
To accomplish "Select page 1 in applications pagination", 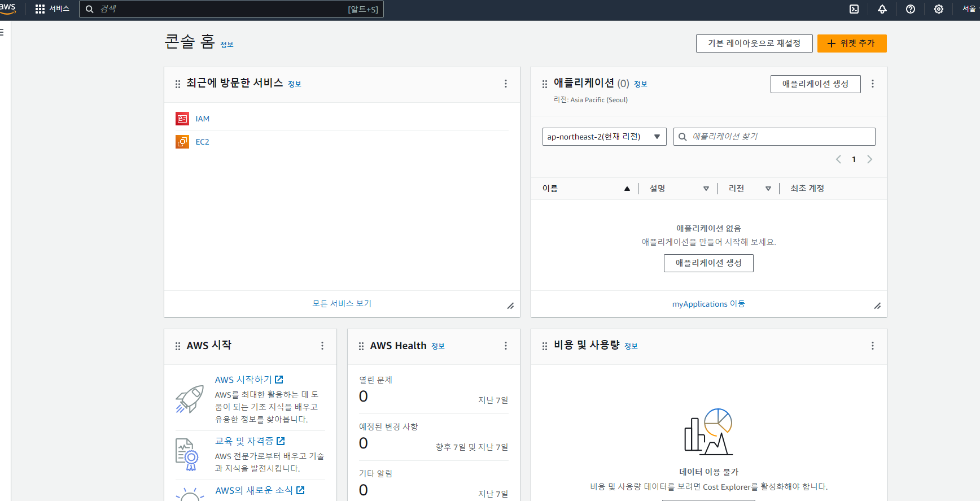I will click(x=854, y=159).
